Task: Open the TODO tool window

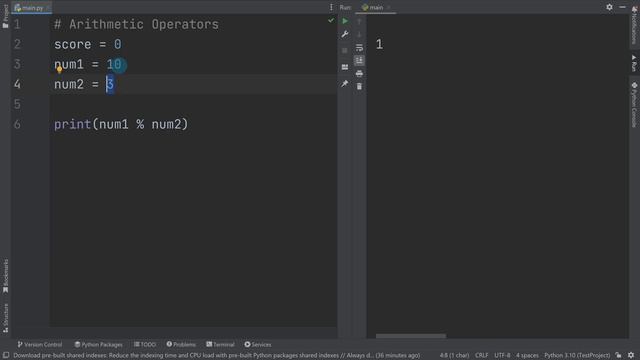Action: point(145,345)
